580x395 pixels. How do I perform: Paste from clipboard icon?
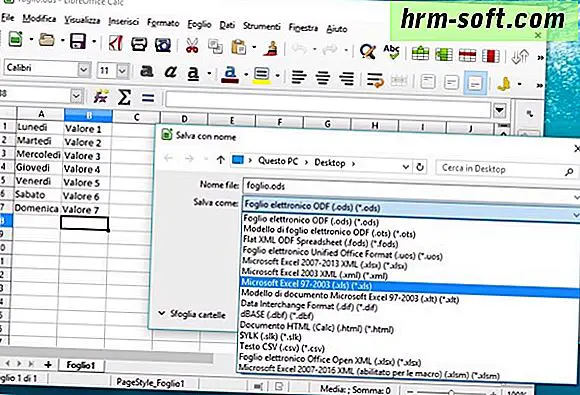coord(239,48)
